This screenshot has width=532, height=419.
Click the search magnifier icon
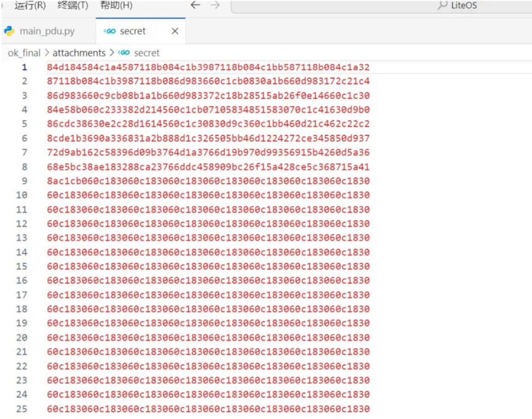tap(442, 5)
